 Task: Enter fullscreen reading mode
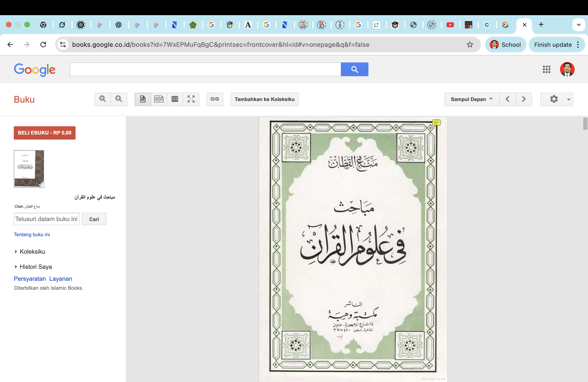[191, 99]
